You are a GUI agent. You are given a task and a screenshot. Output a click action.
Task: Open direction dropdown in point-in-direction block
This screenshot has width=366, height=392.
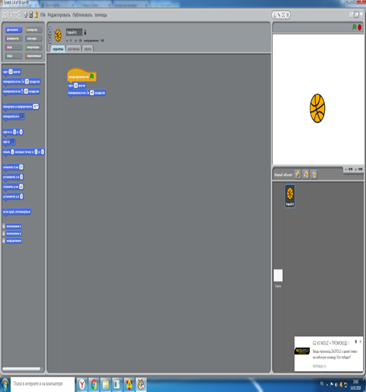(36, 106)
